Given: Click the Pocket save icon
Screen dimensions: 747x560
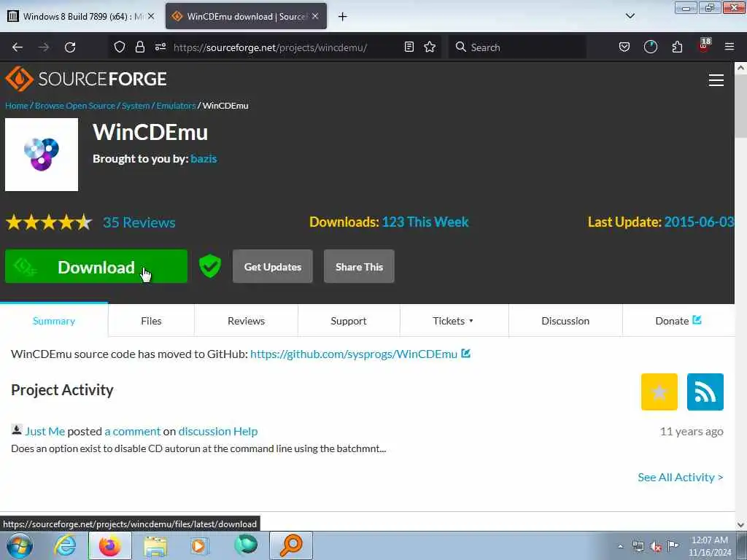Looking at the screenshot, I should [x=624, y=47].
